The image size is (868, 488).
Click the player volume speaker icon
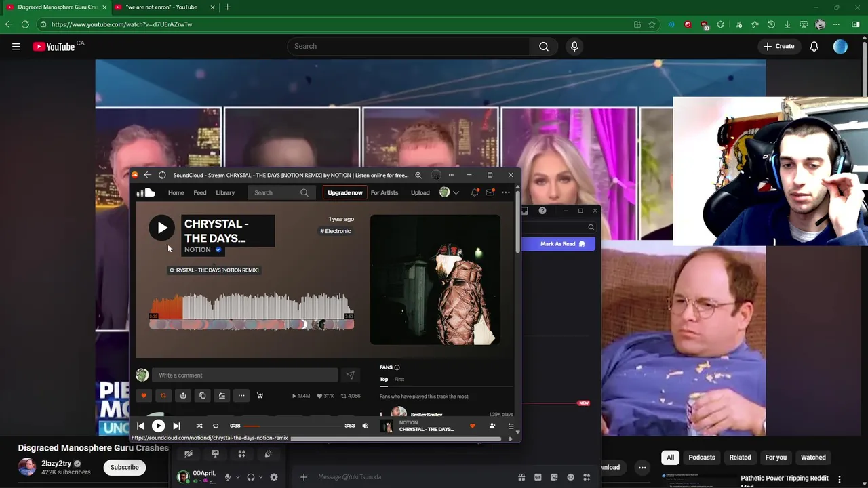tap(365, 426)
